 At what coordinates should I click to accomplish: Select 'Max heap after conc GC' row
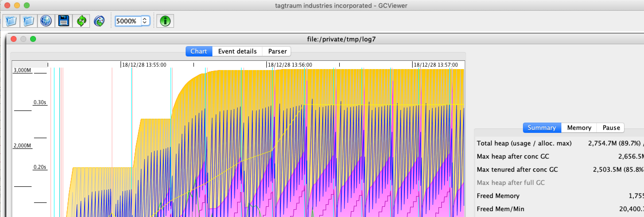(560, 156)
